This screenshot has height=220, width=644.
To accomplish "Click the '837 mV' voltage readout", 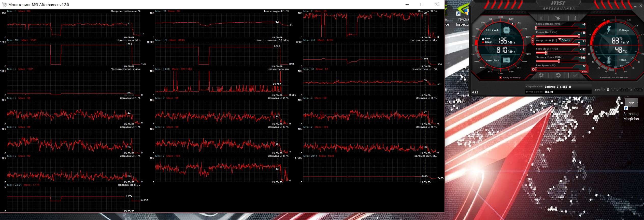I will coord(620,41).
